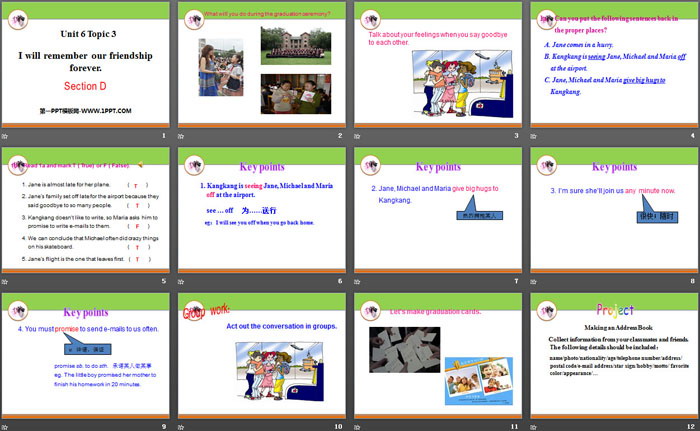Click the two students photo on slide 2
This screenshot has height=431, width=700.
pos(296,94)
